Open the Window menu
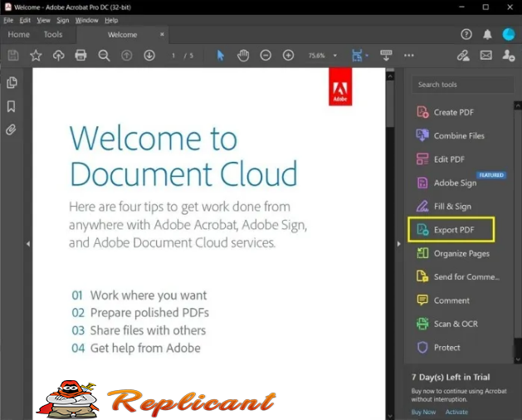Screen dimensions: 522x420 pos(86,20)
